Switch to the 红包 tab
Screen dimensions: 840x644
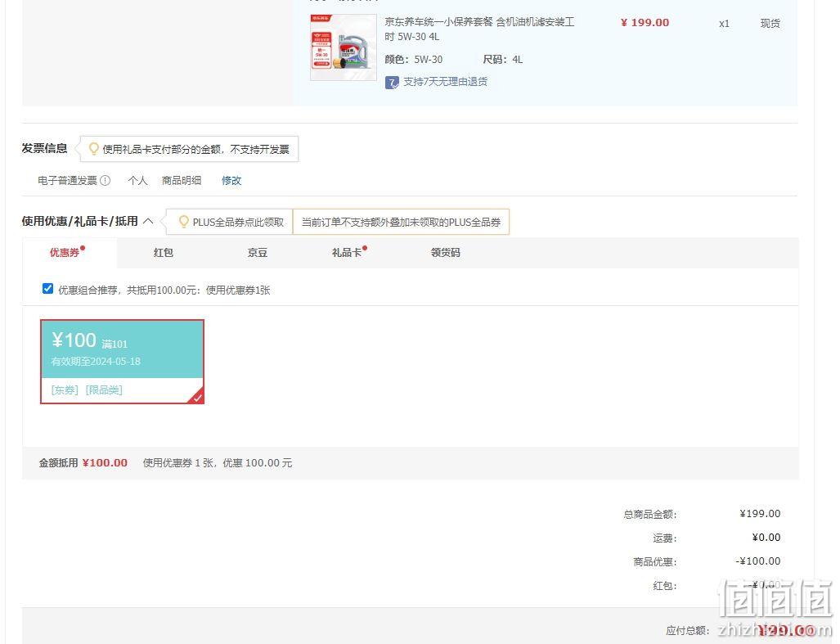pos(164,252)
